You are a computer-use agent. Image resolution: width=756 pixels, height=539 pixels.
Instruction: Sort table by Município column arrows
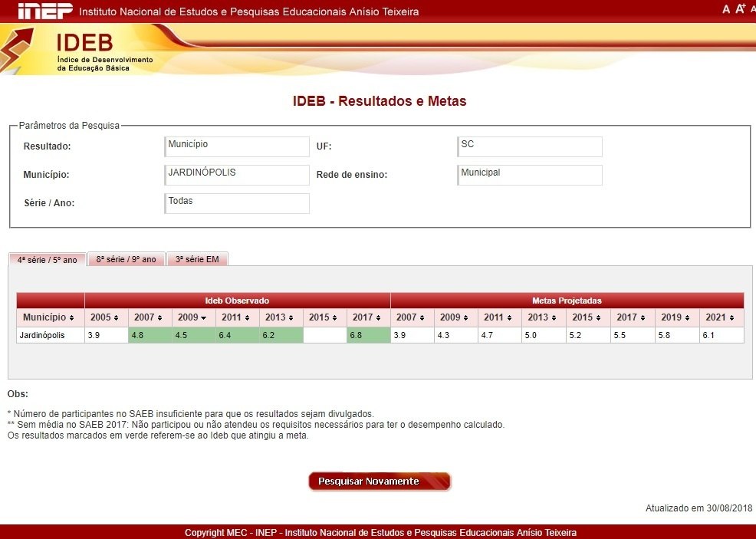pos(50,317)
